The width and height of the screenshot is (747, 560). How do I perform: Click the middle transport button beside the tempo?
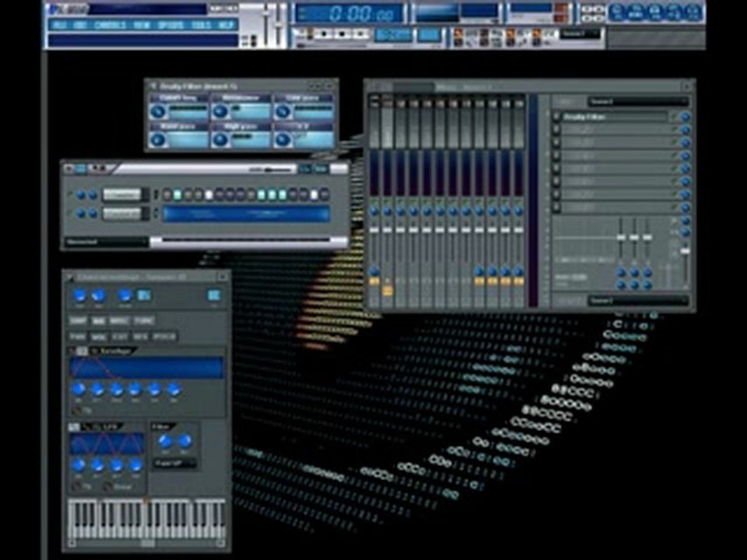343,35
